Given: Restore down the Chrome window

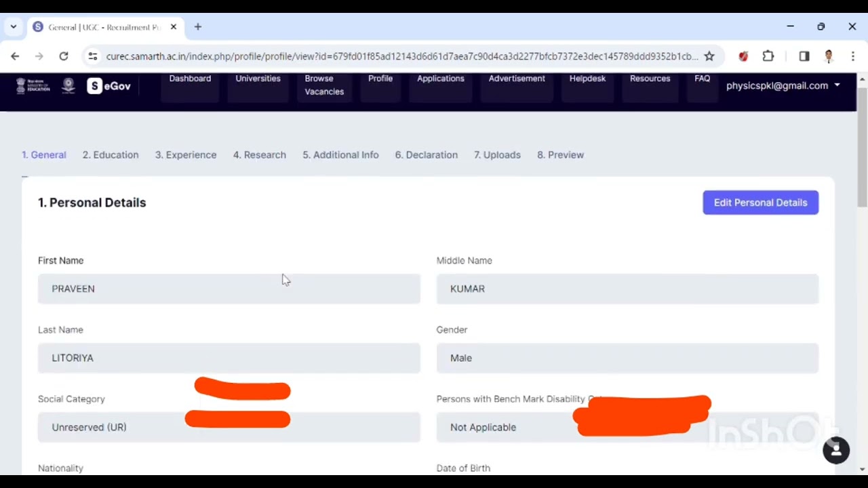Looking at the screenshot, I should [821, 26].
